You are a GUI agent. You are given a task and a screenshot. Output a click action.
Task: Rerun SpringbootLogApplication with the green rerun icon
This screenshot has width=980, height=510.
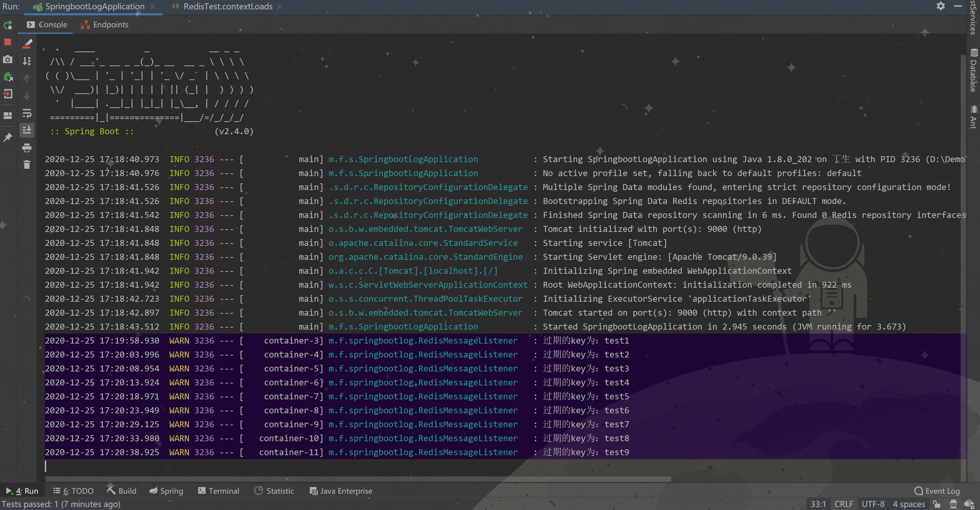coord(8,25)
